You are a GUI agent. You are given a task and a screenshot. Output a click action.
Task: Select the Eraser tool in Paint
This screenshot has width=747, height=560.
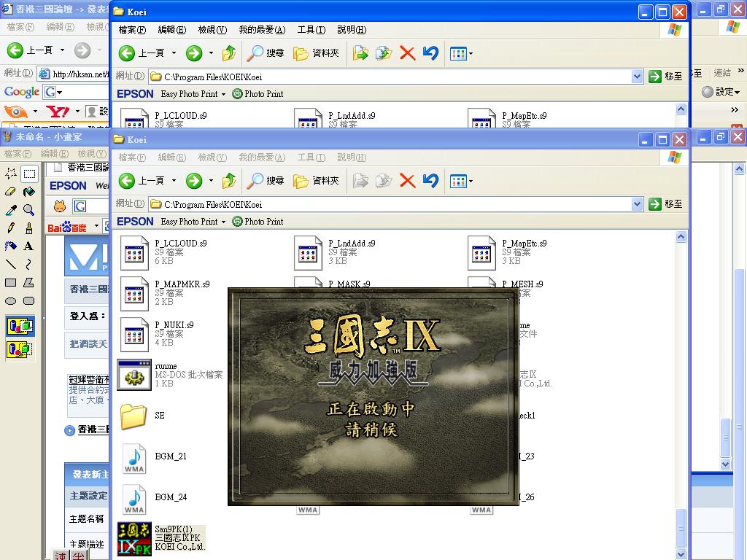coord(11,192)
